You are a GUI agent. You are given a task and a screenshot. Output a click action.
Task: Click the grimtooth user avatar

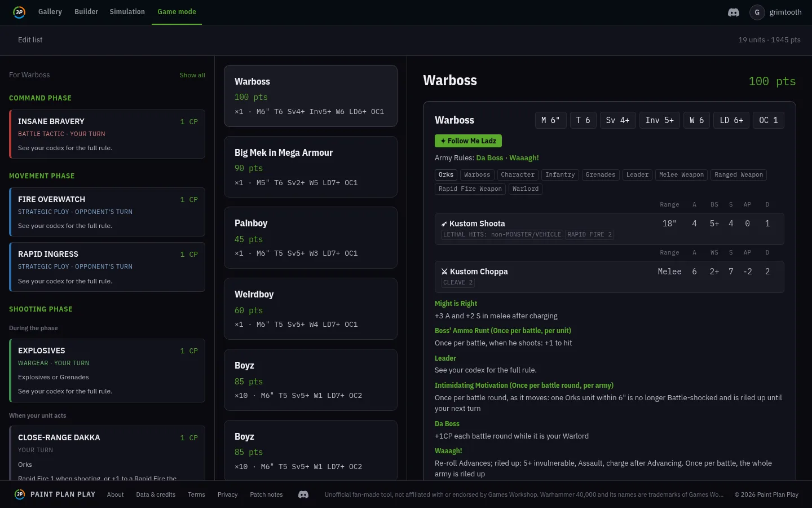[x=757, y=12]
